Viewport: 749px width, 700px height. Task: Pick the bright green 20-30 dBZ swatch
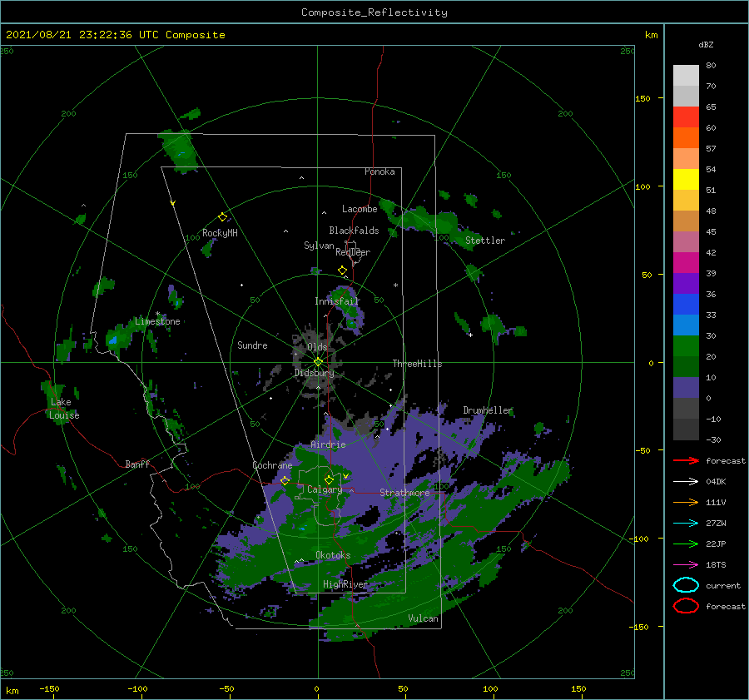pyautogui.click(x=686, y=346)
